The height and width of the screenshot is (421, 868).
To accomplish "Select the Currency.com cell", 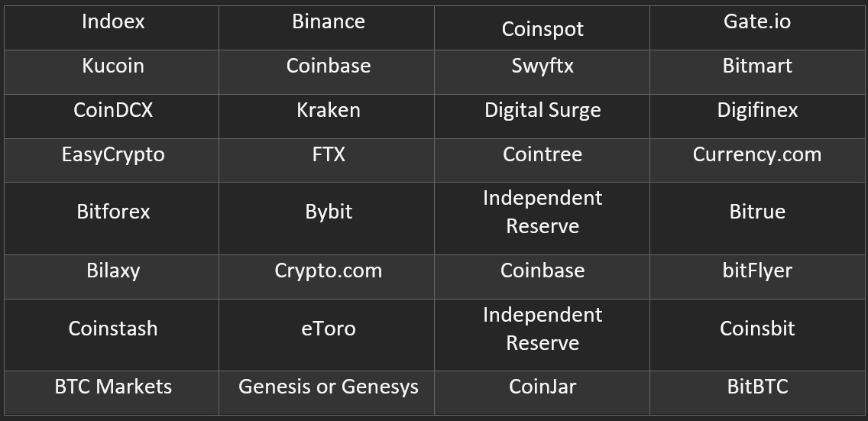I will click(x=756, y=160).
